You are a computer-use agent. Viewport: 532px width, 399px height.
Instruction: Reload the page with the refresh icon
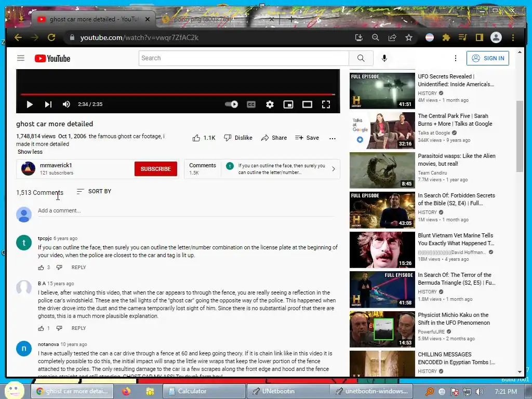51,37
